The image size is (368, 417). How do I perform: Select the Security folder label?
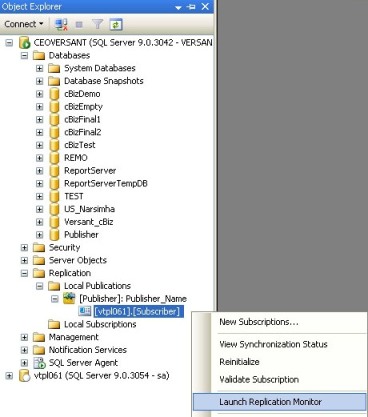pos(64,248)
